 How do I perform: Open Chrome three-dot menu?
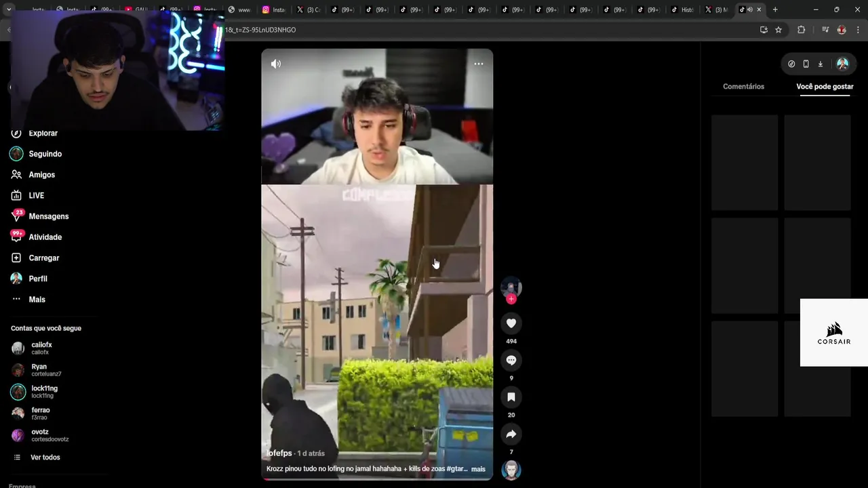click(x=858, y=30)
